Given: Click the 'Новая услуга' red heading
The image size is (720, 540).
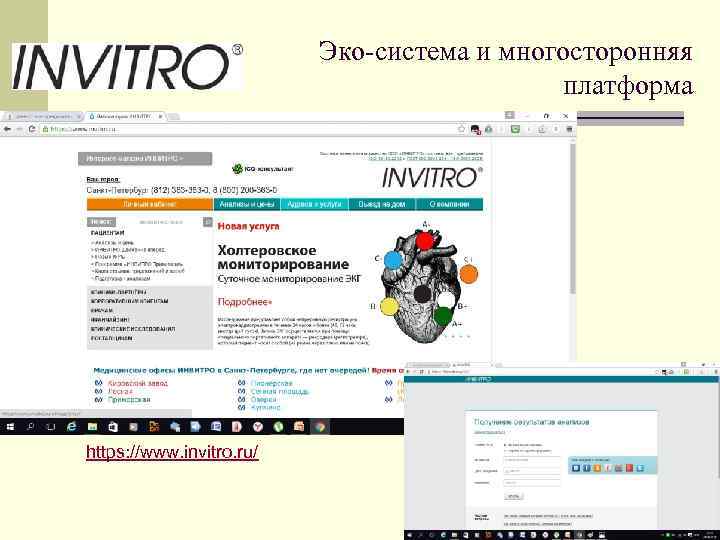Looking at the screenshot, I should pos(248,226).
